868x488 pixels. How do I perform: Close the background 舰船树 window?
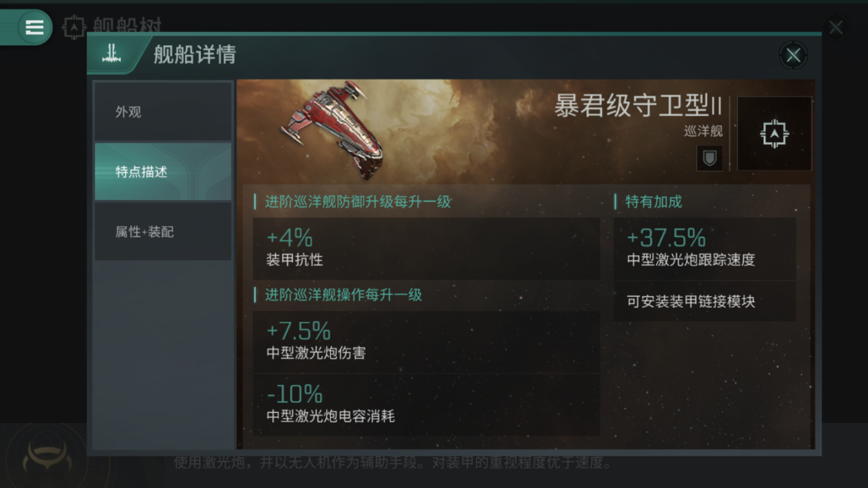point(836,27)
